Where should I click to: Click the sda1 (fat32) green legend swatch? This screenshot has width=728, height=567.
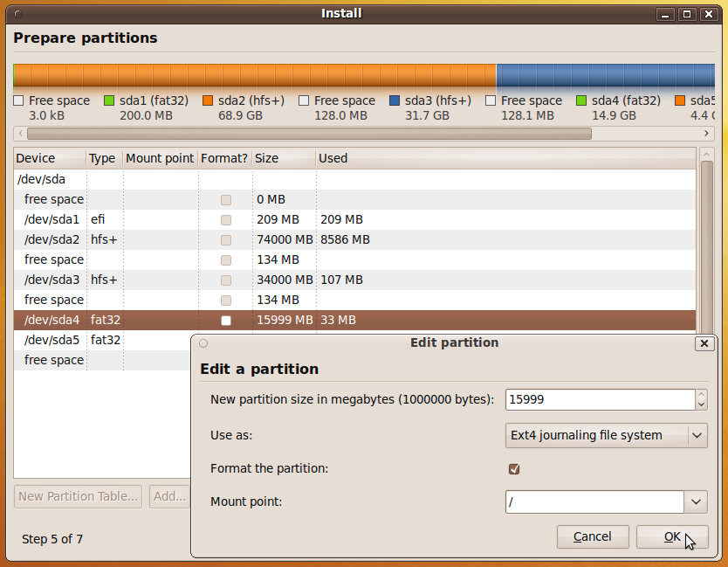pyautogui.click(x=109, y=100)
